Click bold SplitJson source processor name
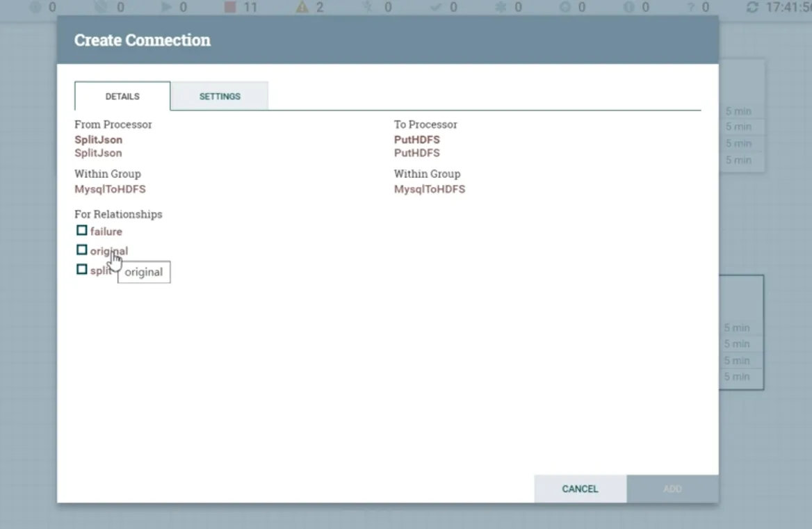This screenshot has width=812, height=529. [x=99, y=140]
